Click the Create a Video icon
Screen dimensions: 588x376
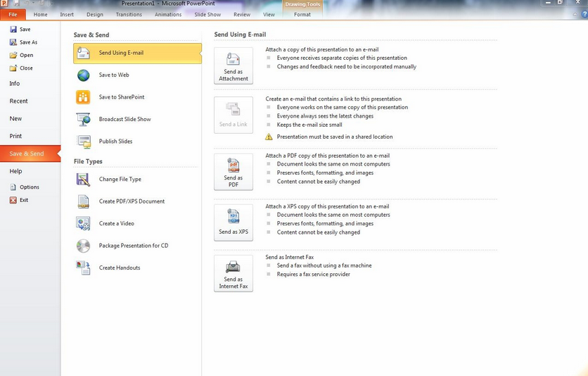(x=83, y=224)
